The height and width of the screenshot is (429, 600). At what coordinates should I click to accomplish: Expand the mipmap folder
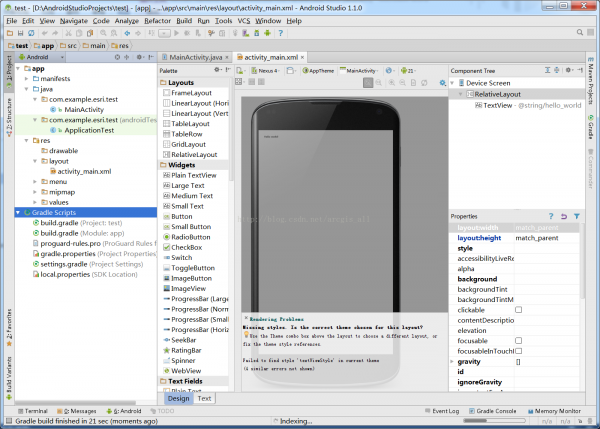(x=35, y=192)
